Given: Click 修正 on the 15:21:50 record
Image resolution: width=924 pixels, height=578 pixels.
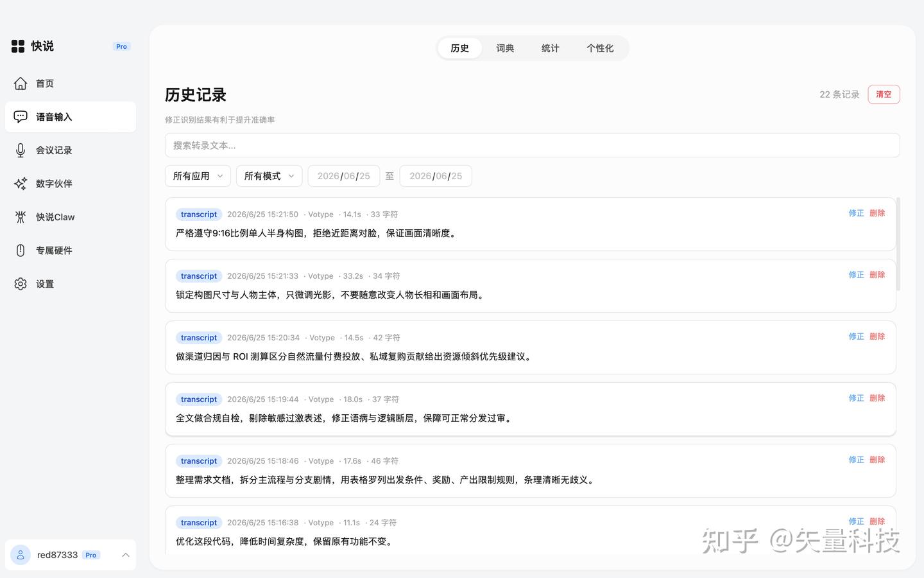Looking at the screenshot, I should tap(856, 213).
